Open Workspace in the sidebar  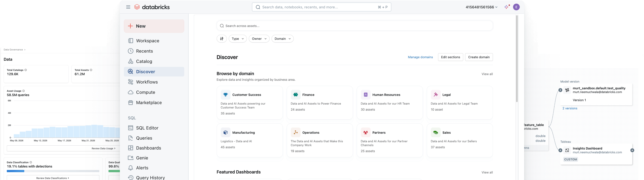(x=154, y=41)
